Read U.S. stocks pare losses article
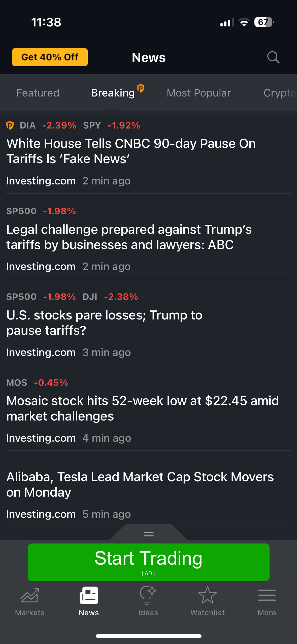This screenshot has width=297, height=644. 104,323
